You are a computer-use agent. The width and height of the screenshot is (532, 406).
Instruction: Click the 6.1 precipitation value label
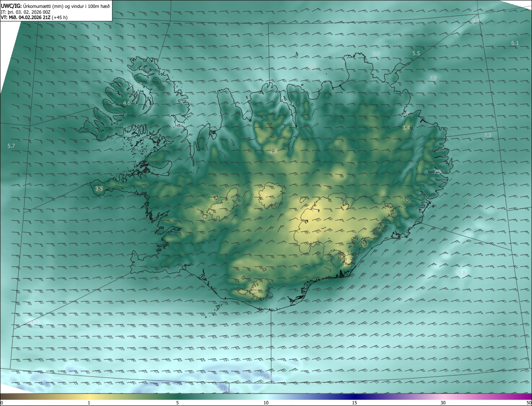515,43
